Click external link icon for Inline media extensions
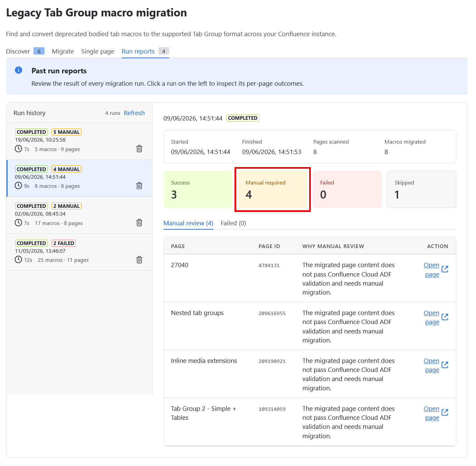Image resolution: width=476 pixels, height=466 pixels. pyautogui.click(x=445, y=365)
